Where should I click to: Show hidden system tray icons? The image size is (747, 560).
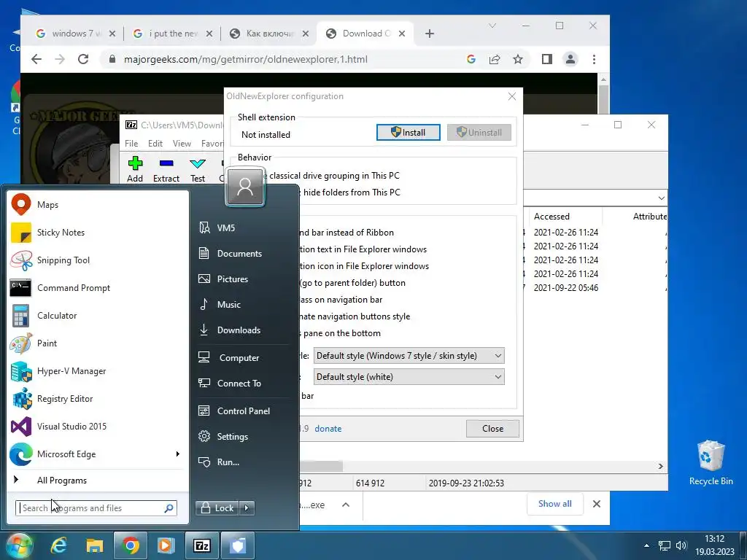[646, 545]
